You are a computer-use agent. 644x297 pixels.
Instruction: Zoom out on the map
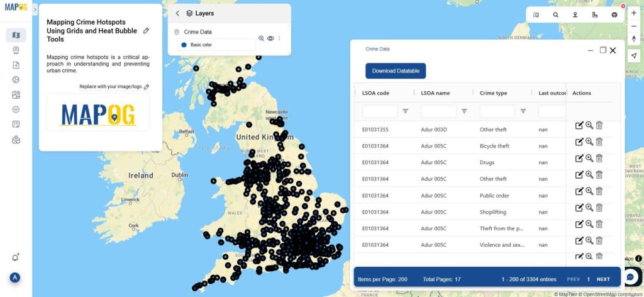(x=634, y=26)
